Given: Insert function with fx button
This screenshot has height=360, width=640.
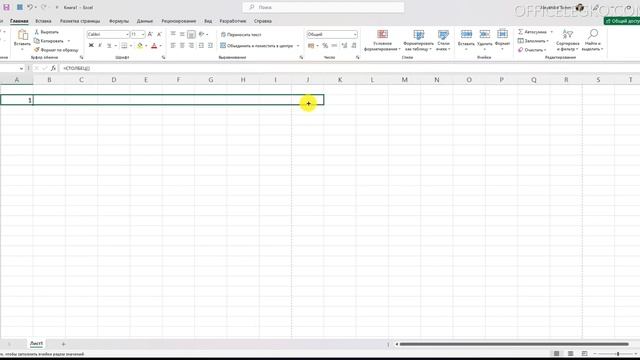Looking at the screenshot, I should click(53, 68).
